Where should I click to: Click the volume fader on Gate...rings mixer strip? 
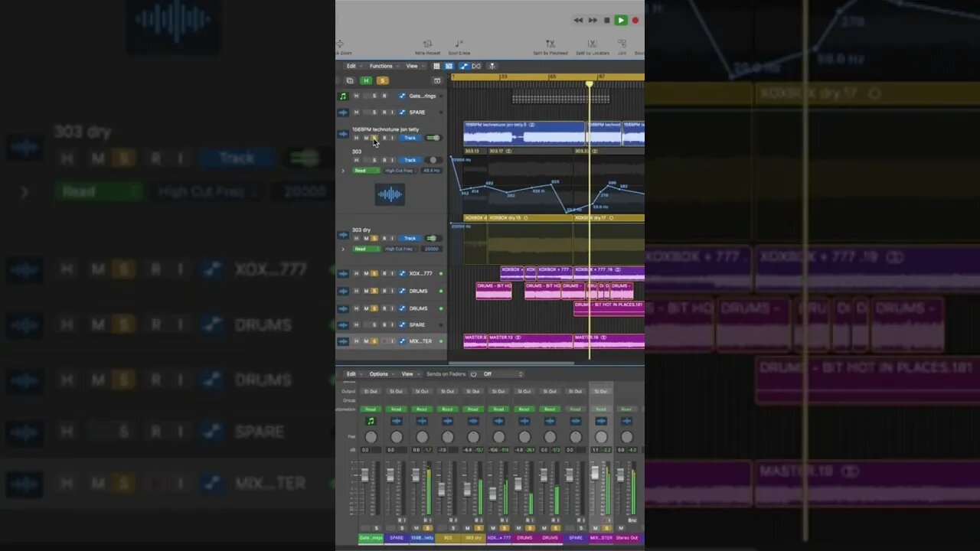pyautogui.click(x=364, y=475)
